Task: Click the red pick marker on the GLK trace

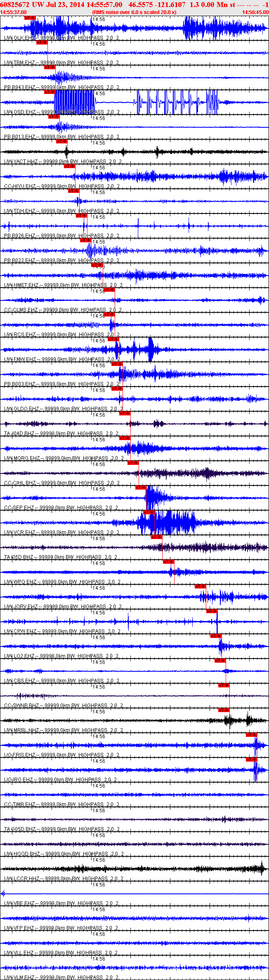Action: click(30, 18)
